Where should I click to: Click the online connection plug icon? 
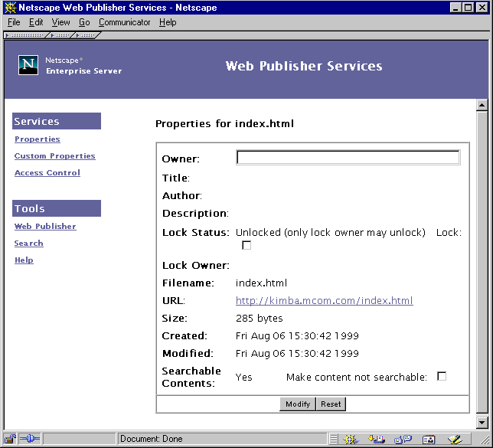(x=30, y=439)
